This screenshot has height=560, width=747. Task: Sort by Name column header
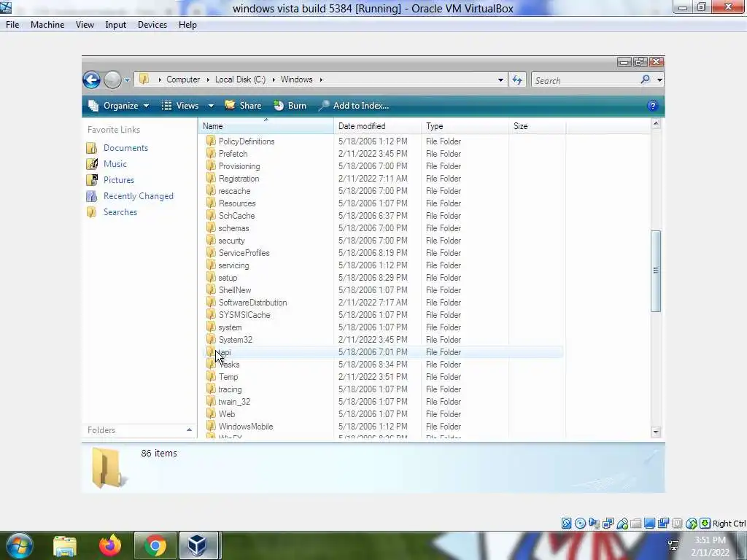266,126
